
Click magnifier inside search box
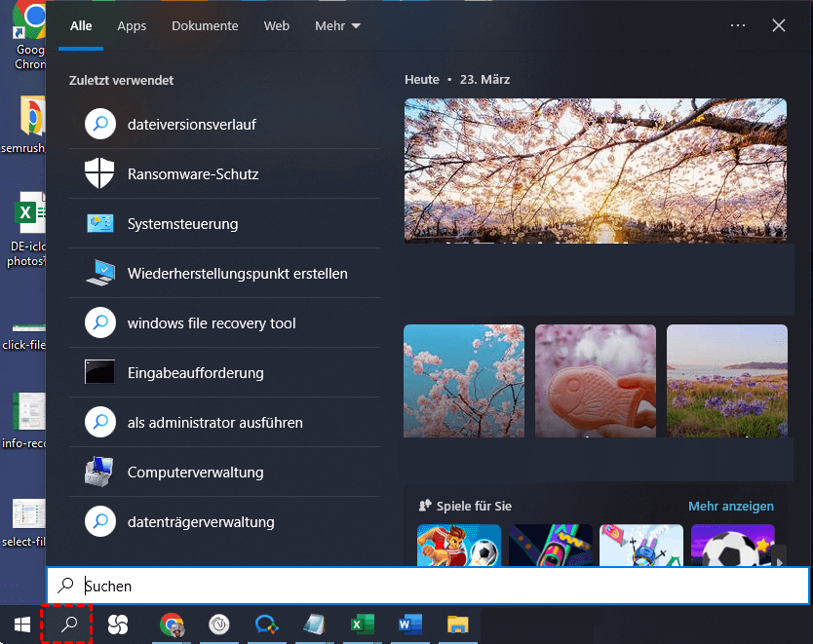(x=65, y=586)
